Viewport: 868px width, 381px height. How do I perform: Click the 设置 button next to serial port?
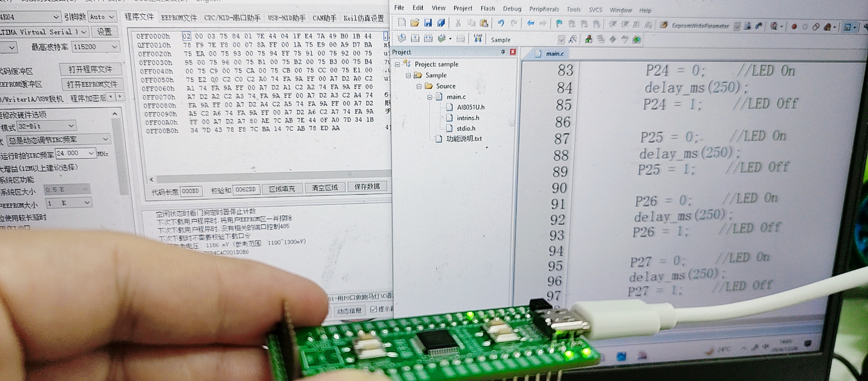tap(104, 32)
